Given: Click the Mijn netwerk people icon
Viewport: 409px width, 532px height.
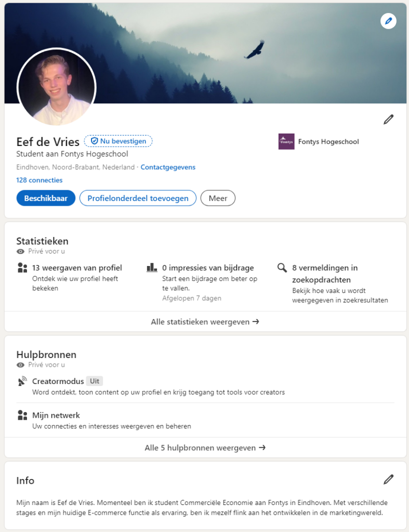Looking at the screenshot, I should coord(22,415).
